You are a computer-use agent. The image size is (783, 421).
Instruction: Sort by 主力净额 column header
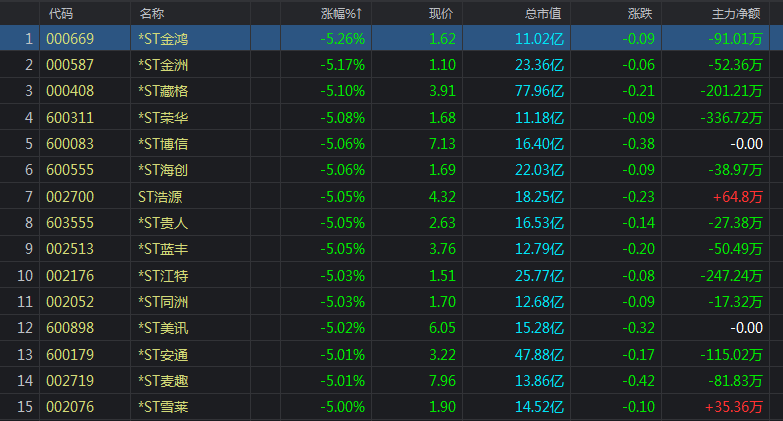click(x=736, y=13)
